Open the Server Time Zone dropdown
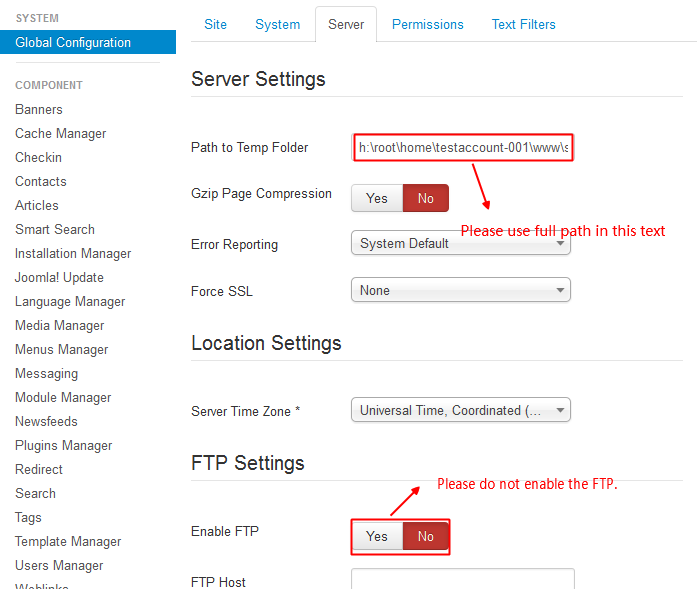This screenshot has height=589, width=697. (460, 410)
